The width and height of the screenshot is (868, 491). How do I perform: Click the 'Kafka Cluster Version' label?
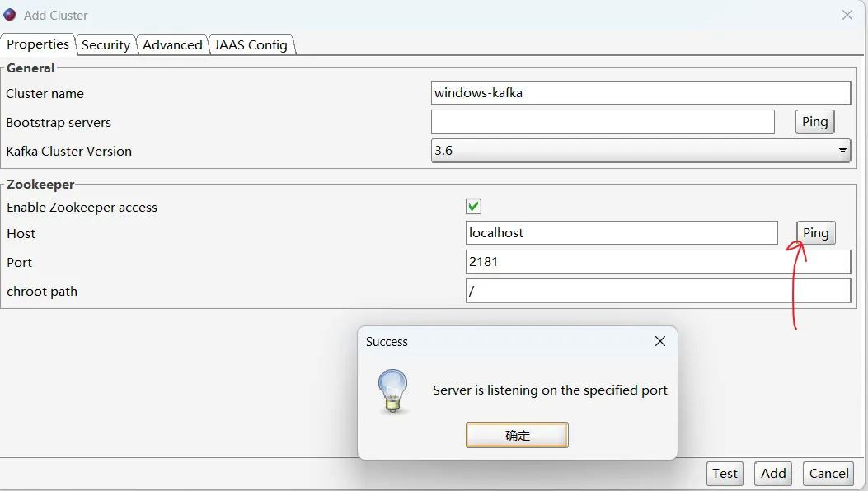tap(69, 151)
